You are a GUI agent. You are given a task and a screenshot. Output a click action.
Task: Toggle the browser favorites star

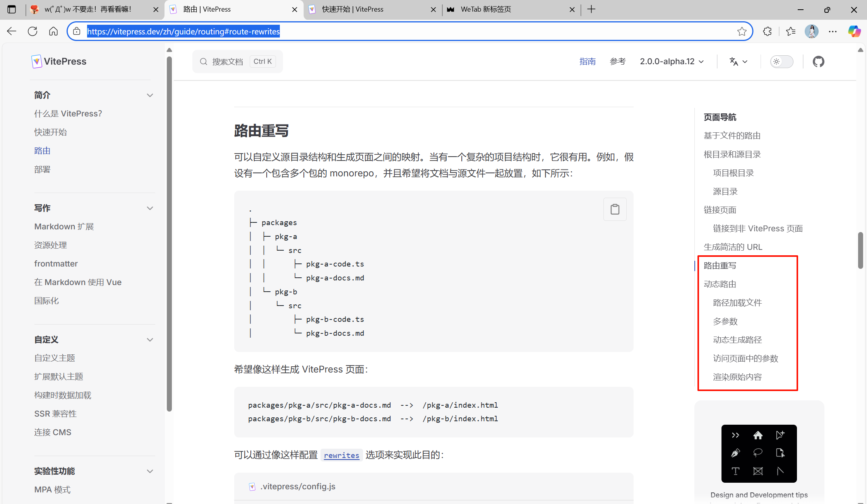coord(742,31)
